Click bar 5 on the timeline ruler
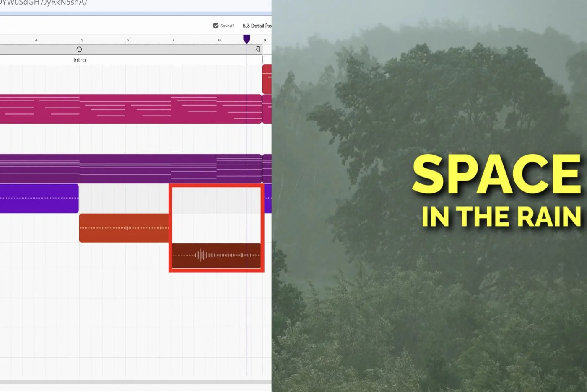Screen dimensions: 587x392 [x=82, y=40]
